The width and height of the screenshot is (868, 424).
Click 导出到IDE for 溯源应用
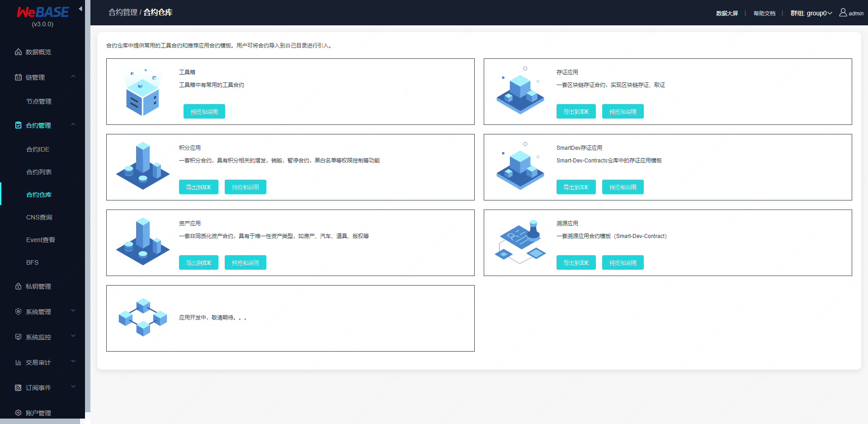click(576, 262)
